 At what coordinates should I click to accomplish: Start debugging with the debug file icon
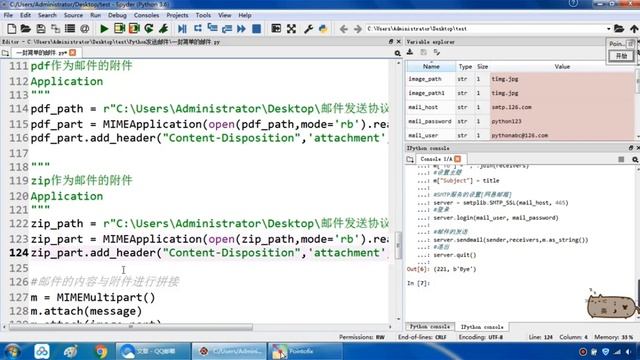tap(182, 29)
